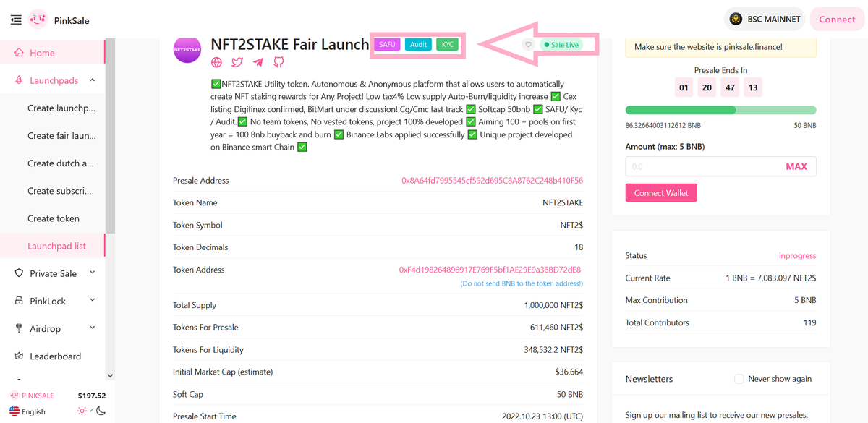The width and height of the screenshot is (868, 423).
Task: Open the project's Telegram icon
Action: pos(258,63)
